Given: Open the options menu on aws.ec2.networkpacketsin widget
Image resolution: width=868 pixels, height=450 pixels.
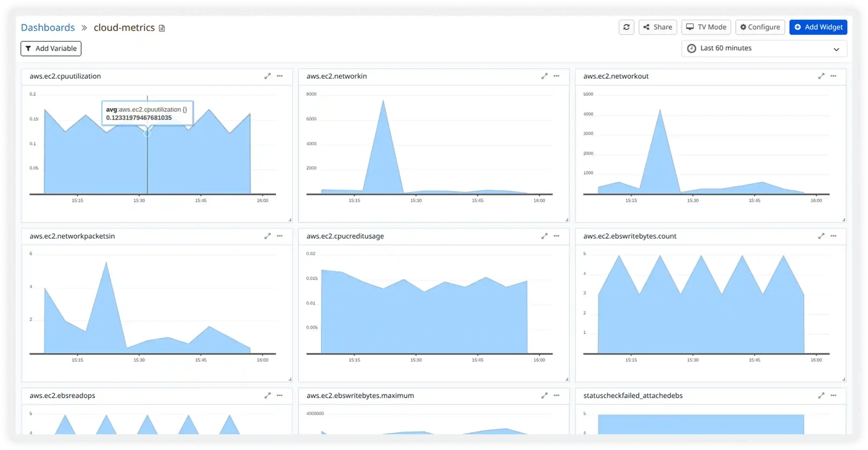Looking at the screenshot, I should tap(280, 236).
